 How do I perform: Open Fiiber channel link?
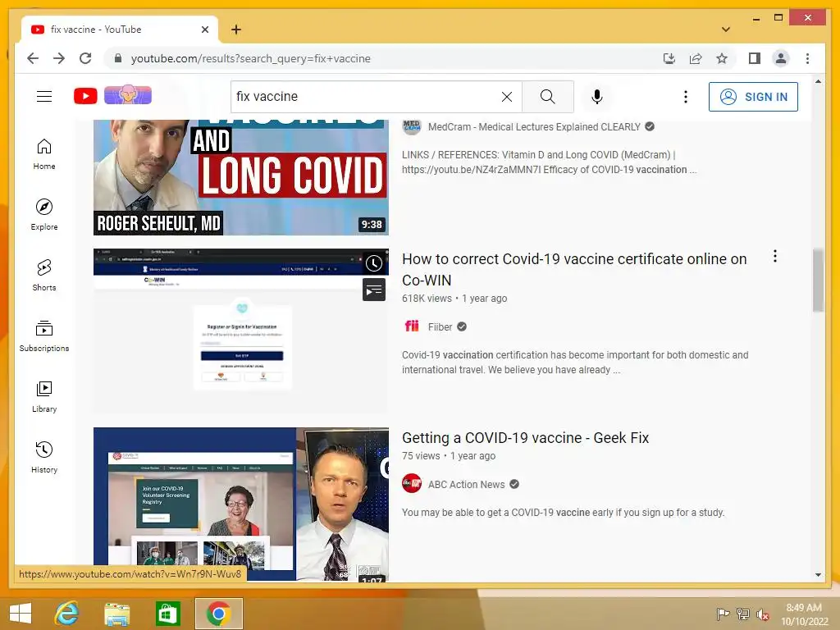pyautogui.click(x=440, y=326)
